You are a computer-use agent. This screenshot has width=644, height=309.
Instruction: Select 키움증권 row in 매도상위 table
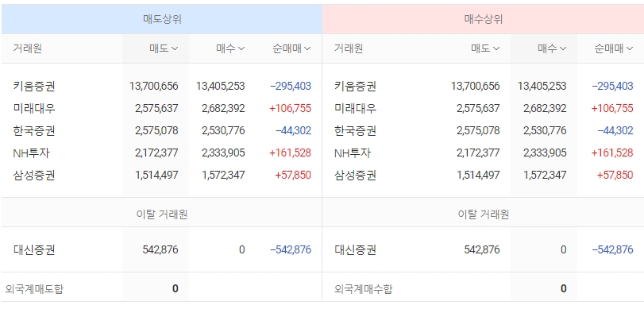[162, 87]
